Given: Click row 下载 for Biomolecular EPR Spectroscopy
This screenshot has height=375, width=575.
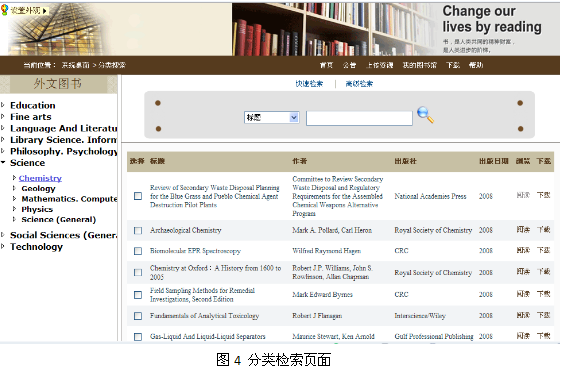Looking at the screenshot, I should tap(543, 250).
